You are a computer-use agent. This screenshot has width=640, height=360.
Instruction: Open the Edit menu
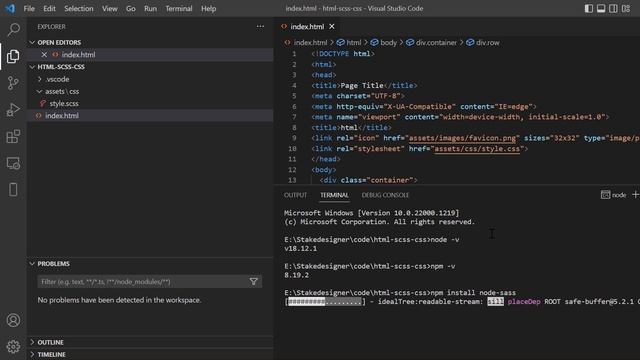pyautogui.click(x=49, y=9)
